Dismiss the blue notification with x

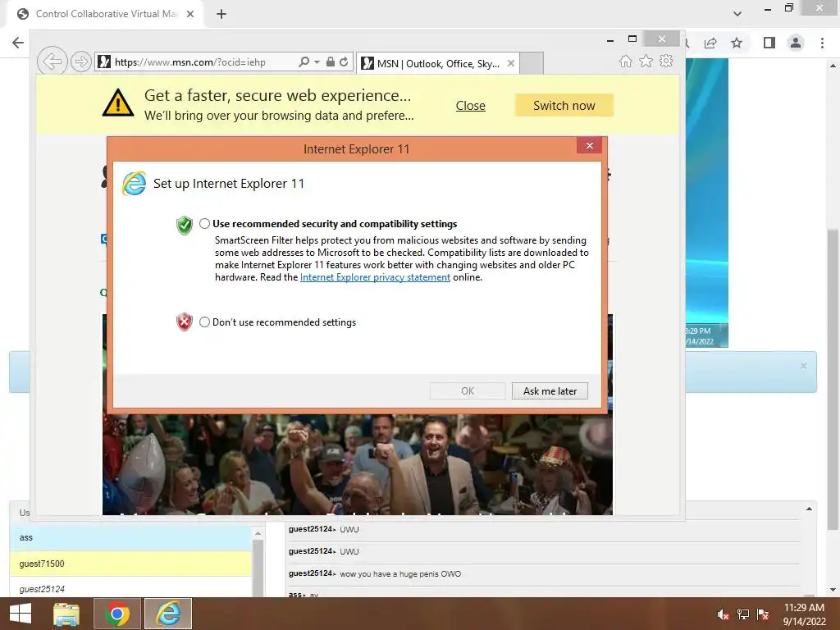coord(803,366)
